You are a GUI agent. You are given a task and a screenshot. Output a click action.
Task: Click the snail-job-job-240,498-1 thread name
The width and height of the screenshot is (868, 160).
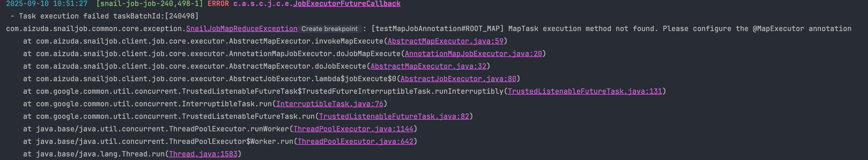tap(149, 4)
